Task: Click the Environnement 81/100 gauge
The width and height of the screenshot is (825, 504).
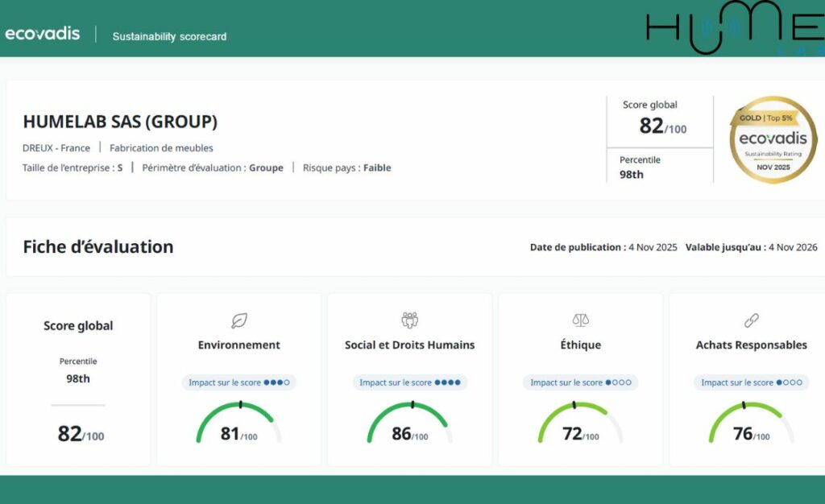Action: click(x=239, y=425)
